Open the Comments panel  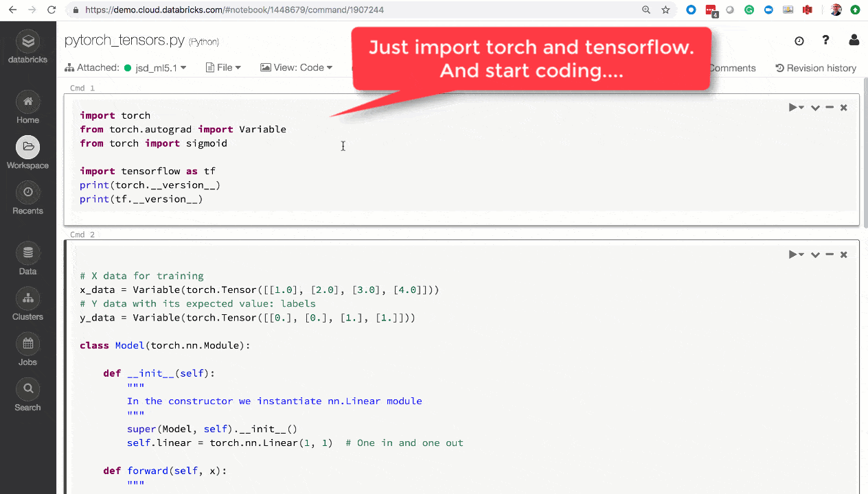click(732, 68)
